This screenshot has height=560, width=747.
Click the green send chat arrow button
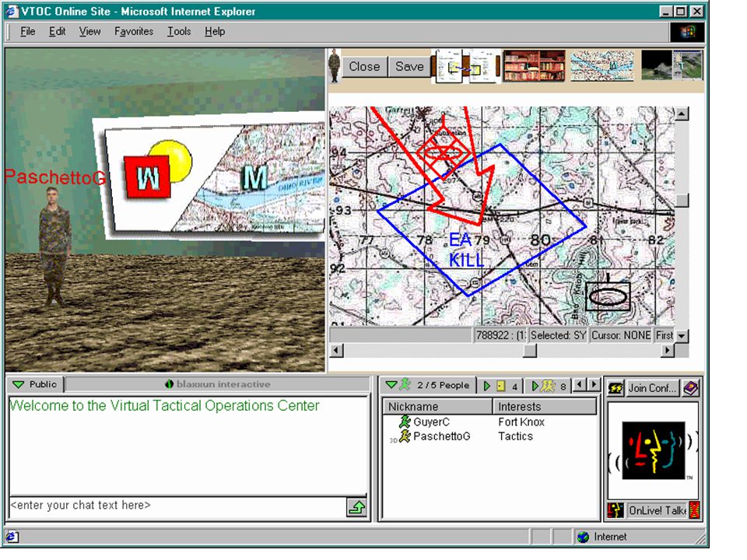click(356, 507)
